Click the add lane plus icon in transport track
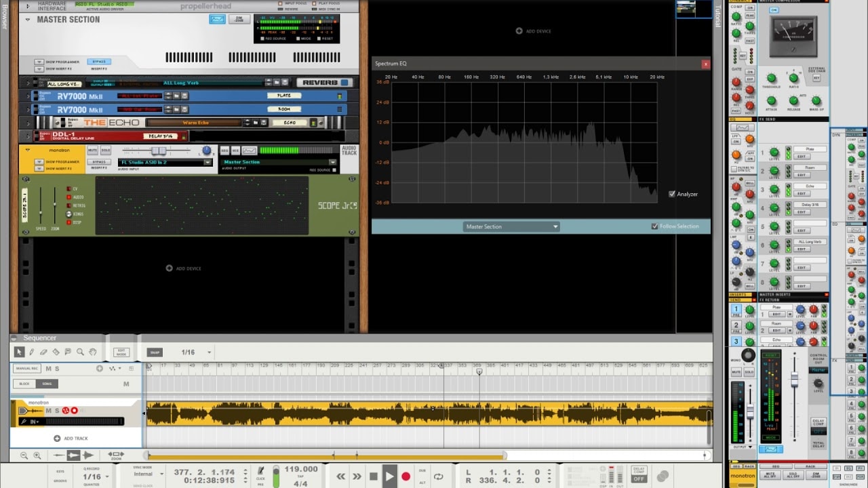This screenshot has width=868, height=488. coord(100,369)
